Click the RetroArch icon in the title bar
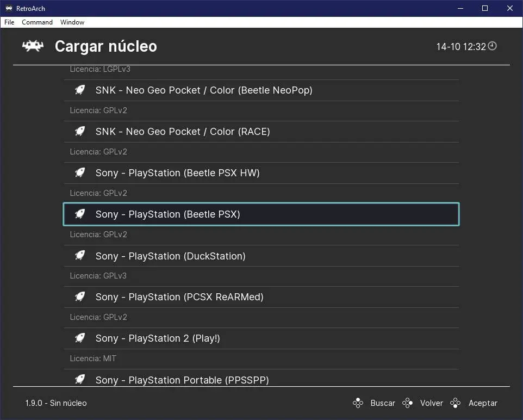The height and width of the screenshot is (420, 523). (x=9, y=8)
